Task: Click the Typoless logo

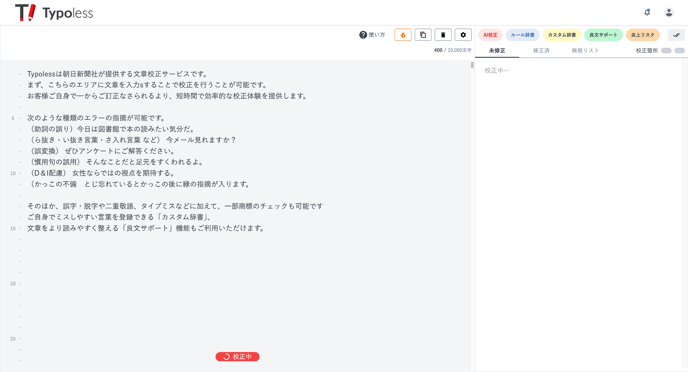Action: tap(54, 12)
